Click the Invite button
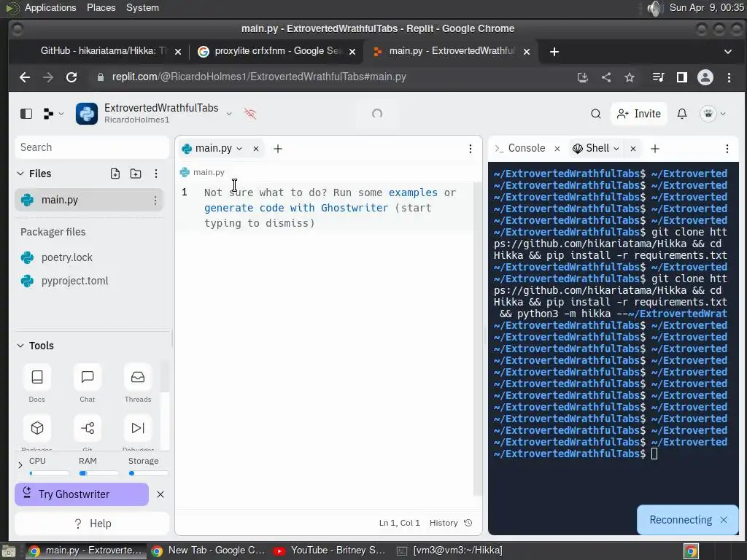The width and height of the screenshot is (747, 560). pos(638,114)
